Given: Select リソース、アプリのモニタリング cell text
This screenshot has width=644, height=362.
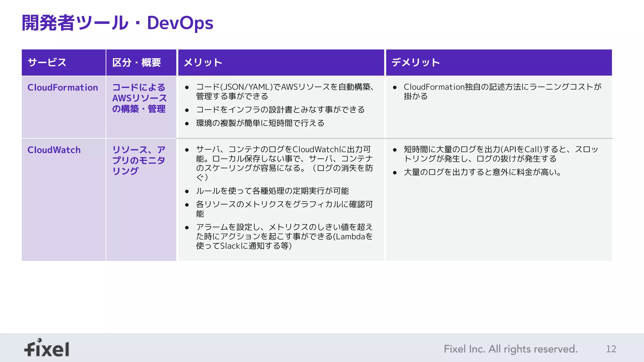Looking at the screenshot, I should coord(139,160).
